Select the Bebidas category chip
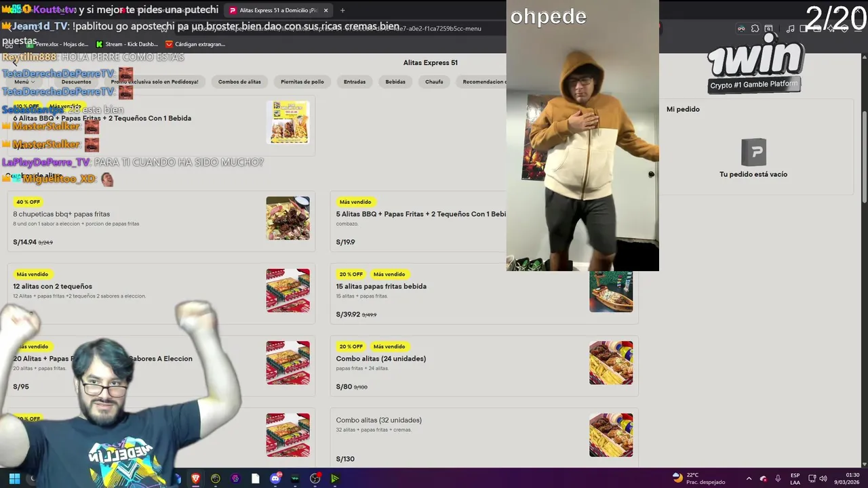 pos(395,81)
